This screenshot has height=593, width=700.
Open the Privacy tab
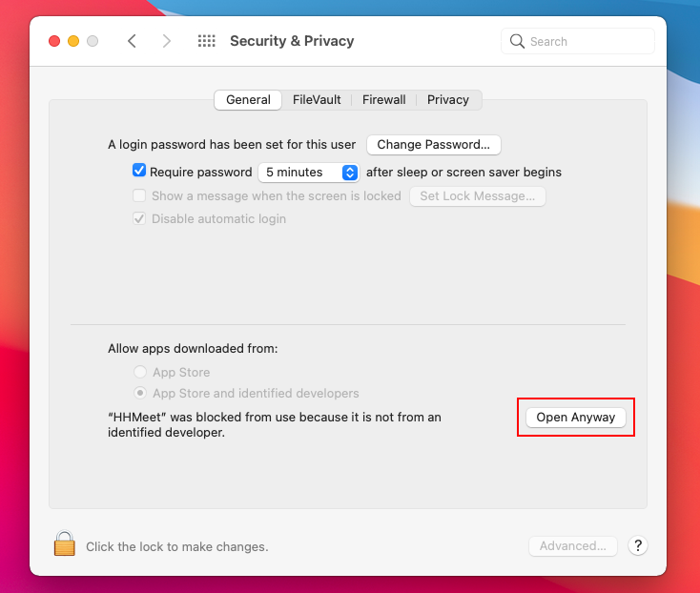[448, 99]
